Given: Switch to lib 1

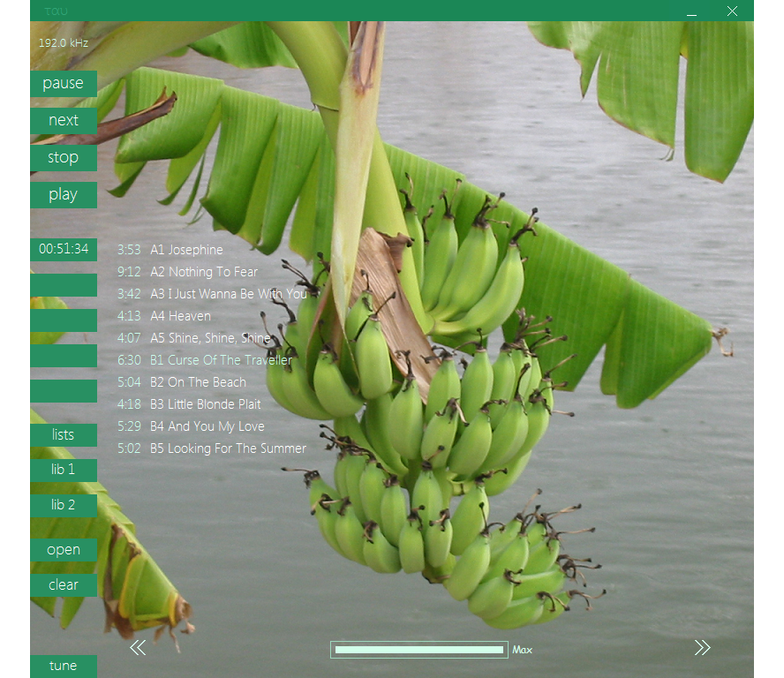Looking at the screenshot, I should click(64, 470).
